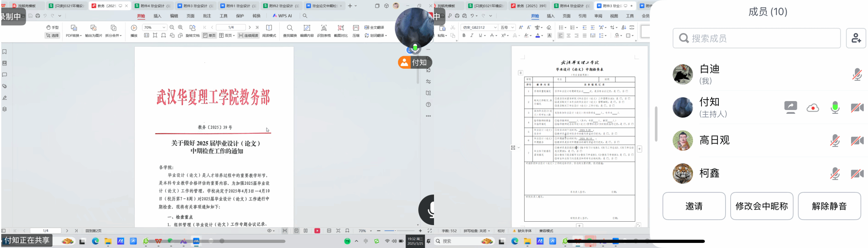Click the 旋转文档 rotate document icon
The height and width of the screenshot is (248, 868).
pos(192,28)
